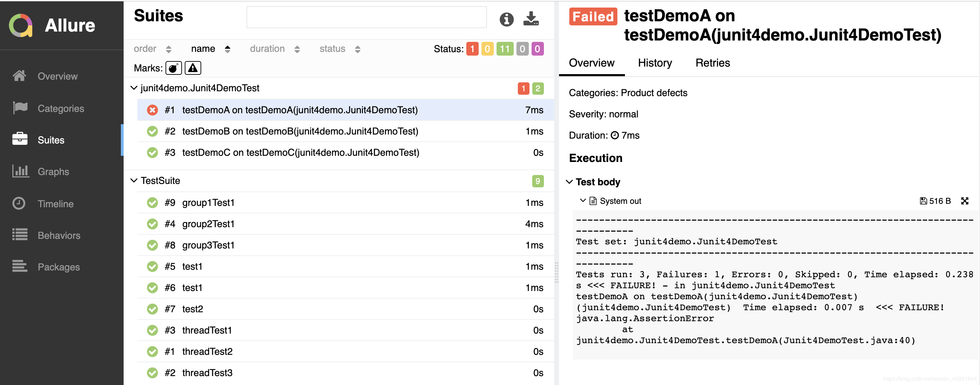This screenshot has height=385, width=980.
Task: Click the suites search input field
Action: tap(366, 17)
